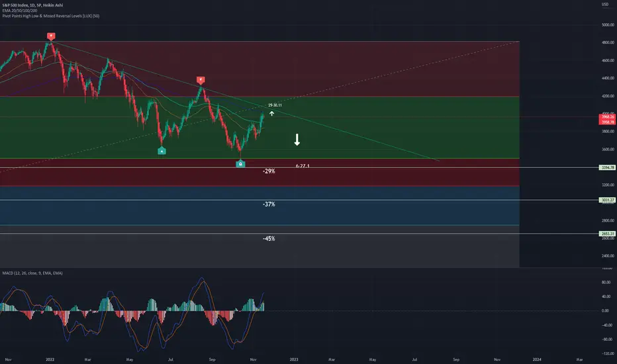The width and height of the screenshot is (617, 364).
Task: Select the white horizontal line at 2653.31
Action: coord(299,234)
